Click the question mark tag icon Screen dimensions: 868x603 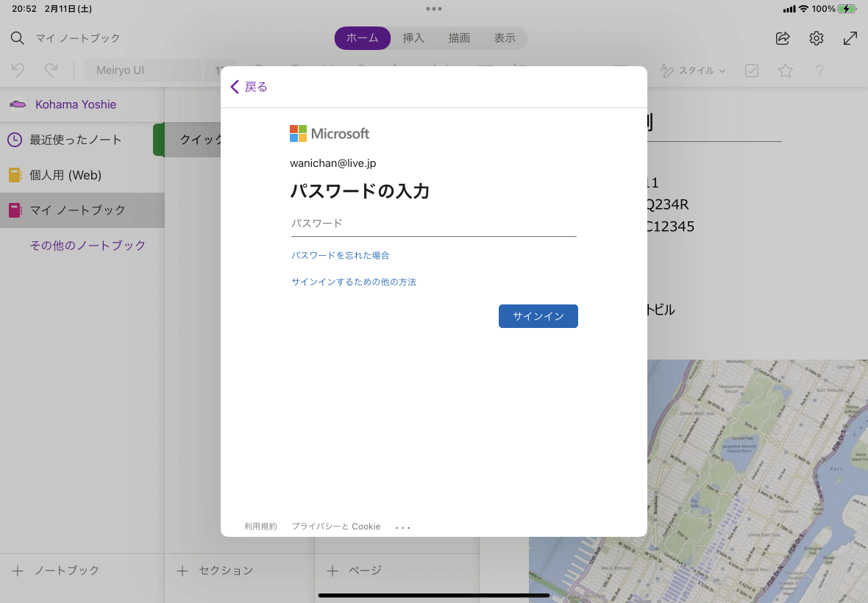[819, 71]
